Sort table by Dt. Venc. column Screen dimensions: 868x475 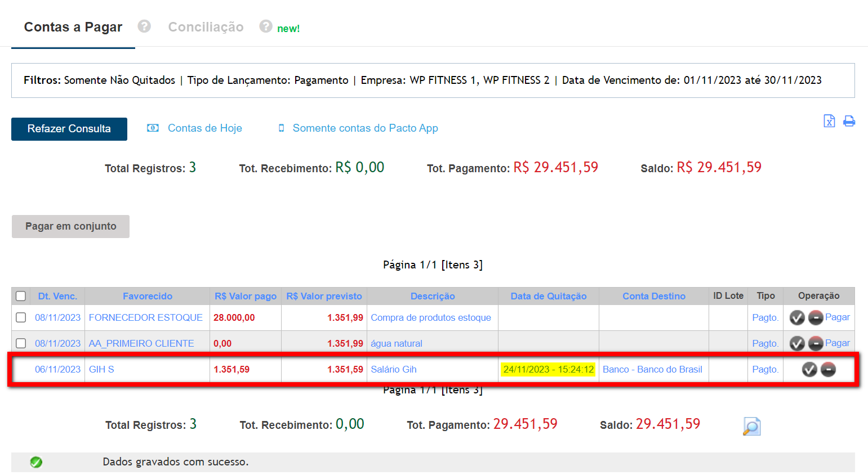click(57, 296)
